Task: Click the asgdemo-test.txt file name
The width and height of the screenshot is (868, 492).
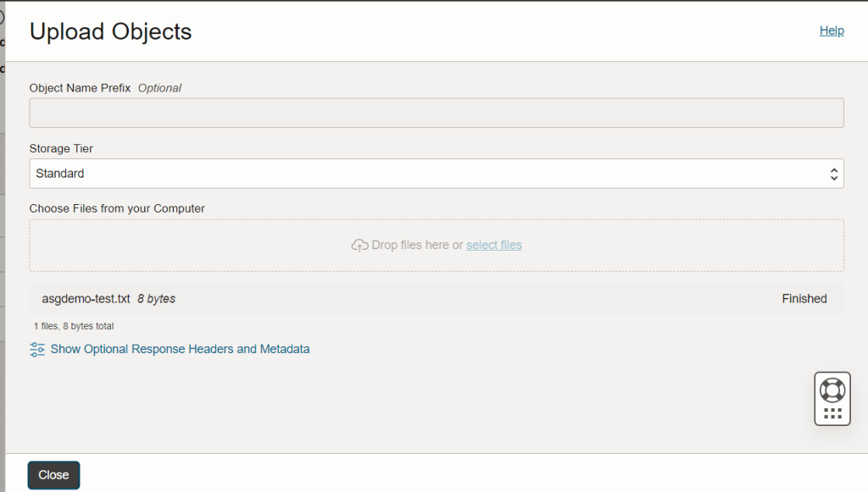Action: tap(86, 299)
